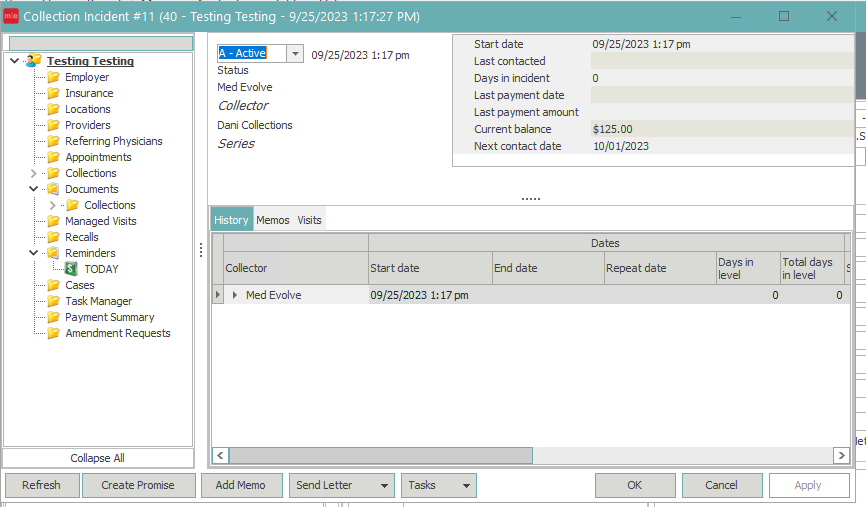This screenshot has width=866, height=507.
Task: Click the Add Memo button
Action: point(241,485)
